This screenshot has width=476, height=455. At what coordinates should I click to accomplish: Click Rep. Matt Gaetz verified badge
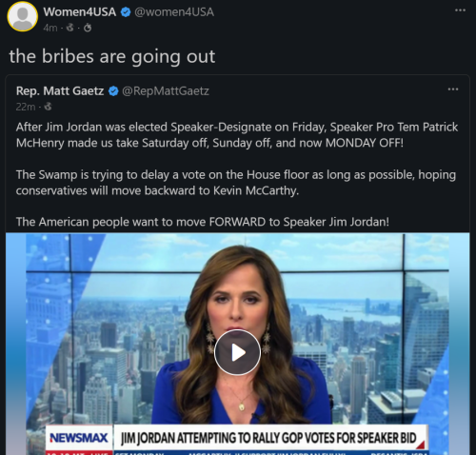[113, 91]
